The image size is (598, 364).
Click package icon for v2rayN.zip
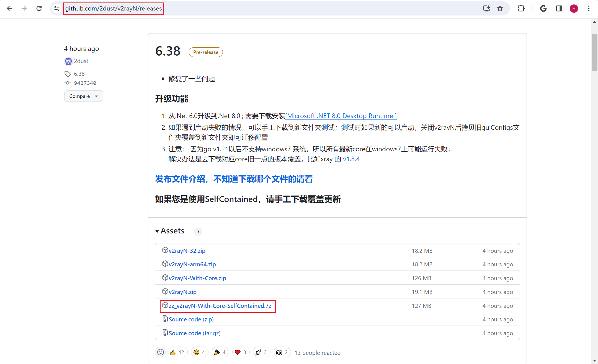165,291
